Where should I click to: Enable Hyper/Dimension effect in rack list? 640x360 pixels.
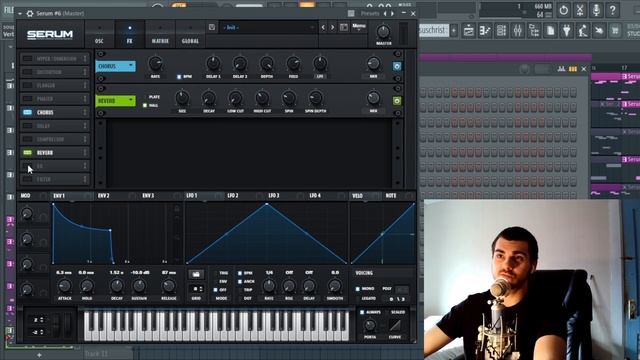pyautogui.click(x=27, y=59)
